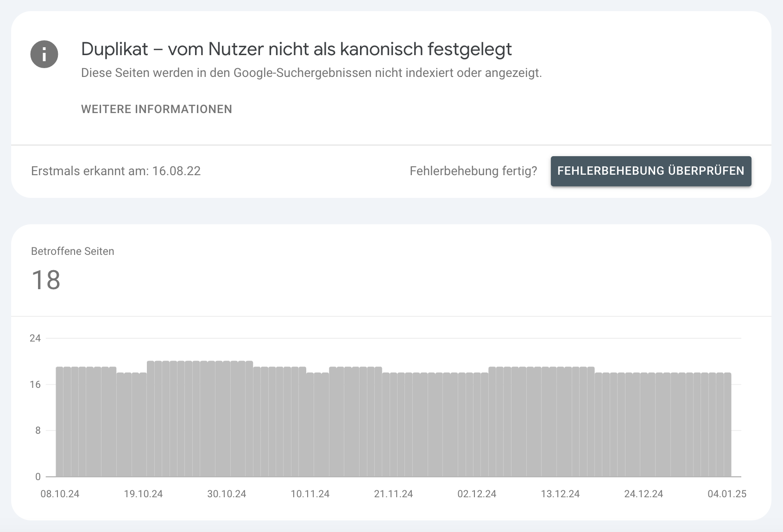The image size is (783, 532).
Task: Open WEITERE INFORMATIONEN
Action: click(x=157, y=109)
